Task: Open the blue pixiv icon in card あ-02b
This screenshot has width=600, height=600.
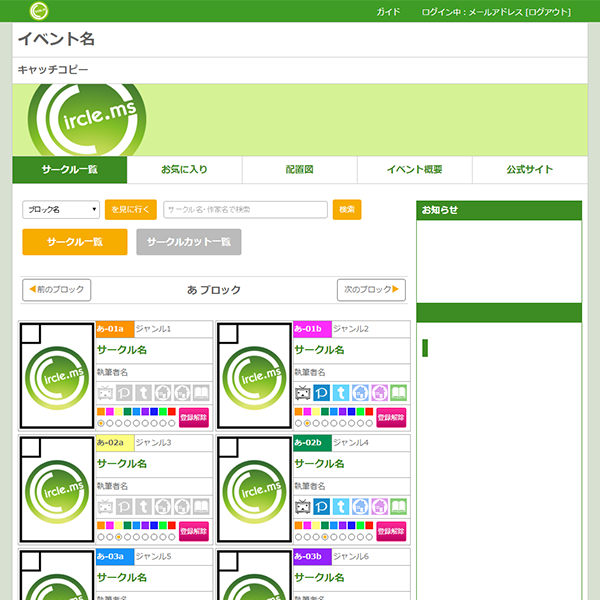Action: coord(321,507)
